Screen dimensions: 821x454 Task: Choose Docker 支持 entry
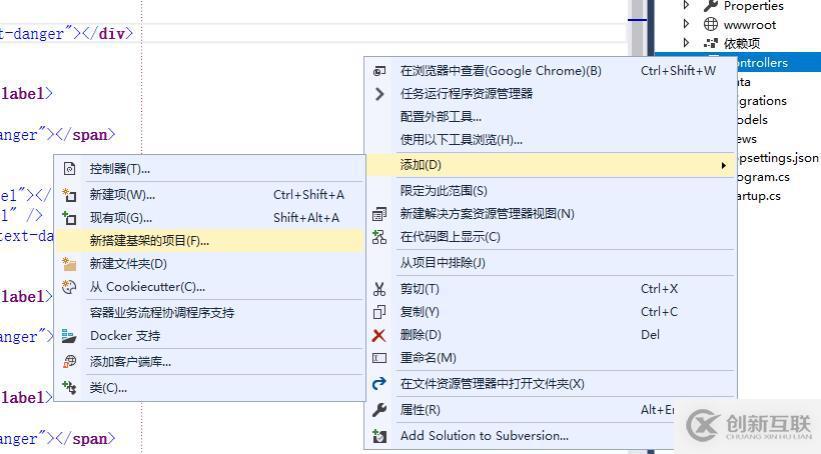(209, 336)
